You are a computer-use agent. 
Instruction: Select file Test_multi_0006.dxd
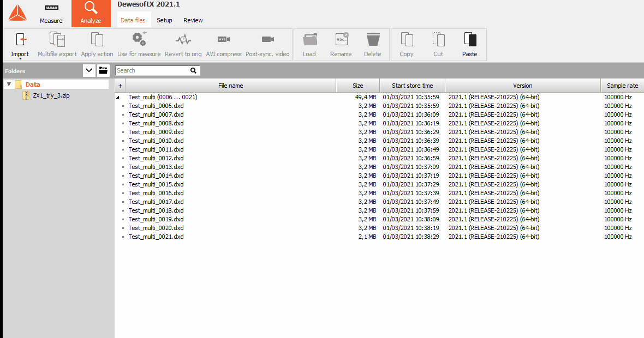point(156,106)
